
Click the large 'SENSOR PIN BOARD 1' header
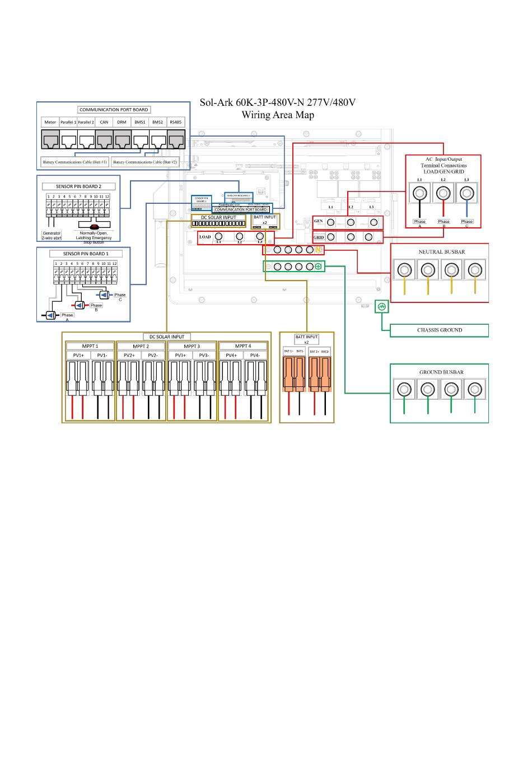(x=86, y=254)
